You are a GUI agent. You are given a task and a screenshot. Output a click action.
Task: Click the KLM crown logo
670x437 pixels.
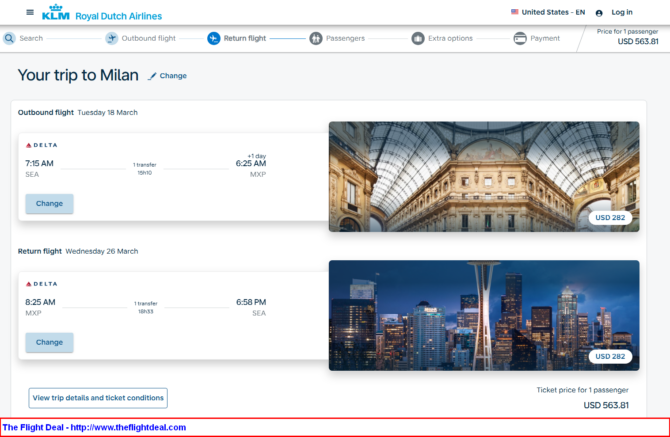[56, 12]
